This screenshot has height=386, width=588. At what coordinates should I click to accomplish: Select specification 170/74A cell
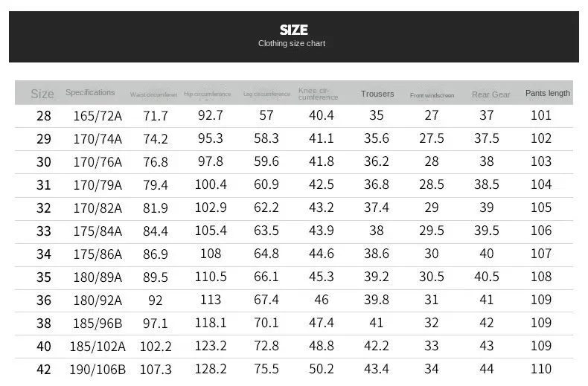pos(98,138)
